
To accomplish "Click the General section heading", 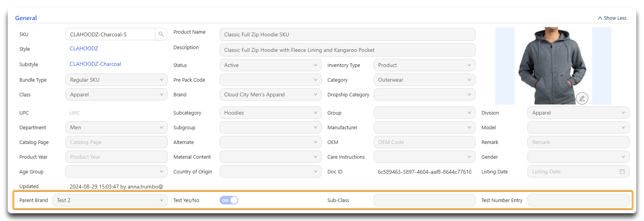I will point(26,18).
